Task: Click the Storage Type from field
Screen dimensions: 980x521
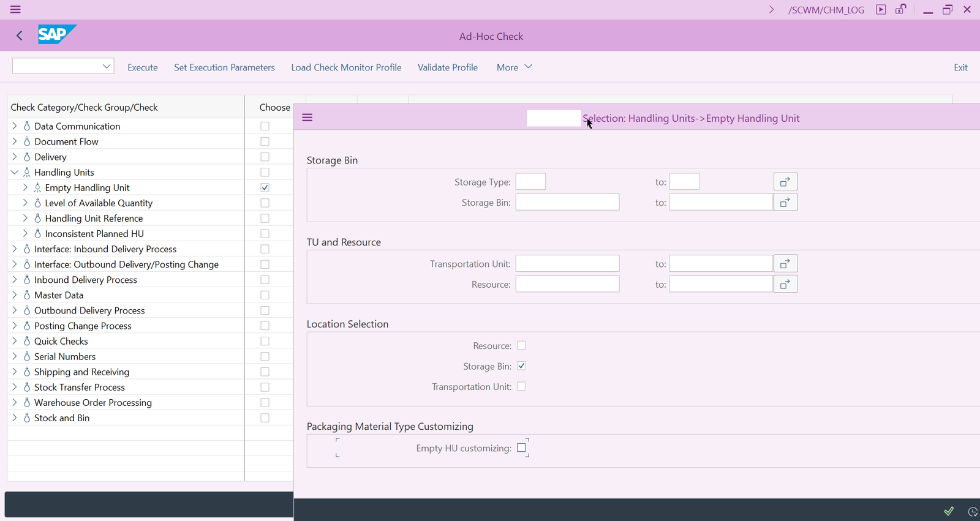Action: pyautogui.click(x=530, y=182)
